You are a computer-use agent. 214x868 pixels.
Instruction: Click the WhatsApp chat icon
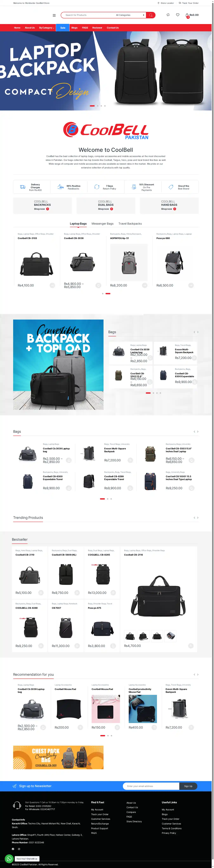point(9,858)
